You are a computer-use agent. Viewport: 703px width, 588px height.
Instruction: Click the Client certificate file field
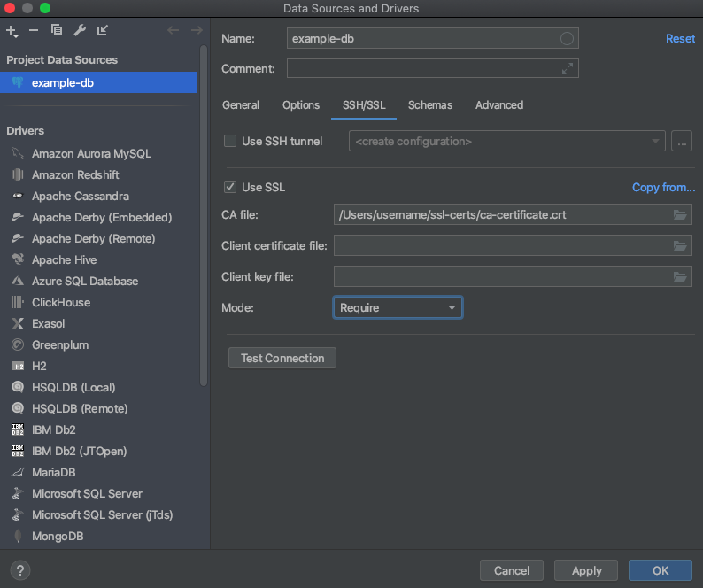click(513, 246)
